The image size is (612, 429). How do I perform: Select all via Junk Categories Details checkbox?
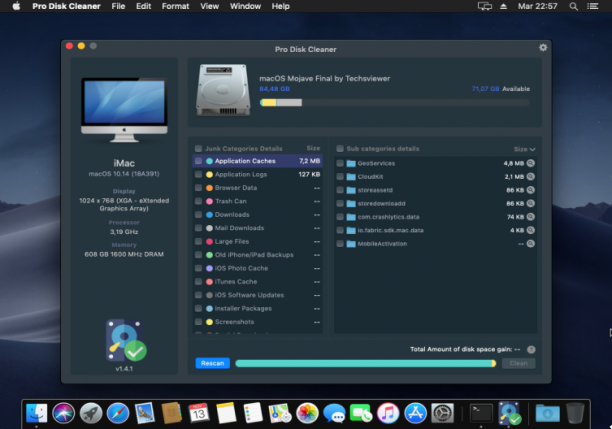pos(198,148)
